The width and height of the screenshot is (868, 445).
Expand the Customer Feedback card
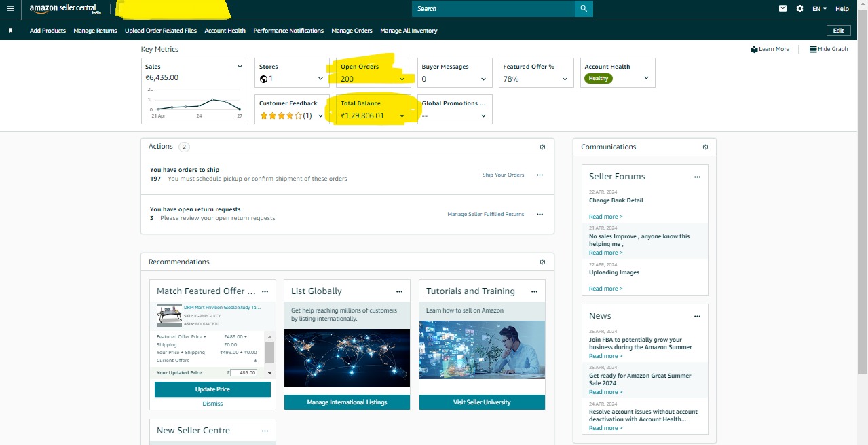(320, 116)
